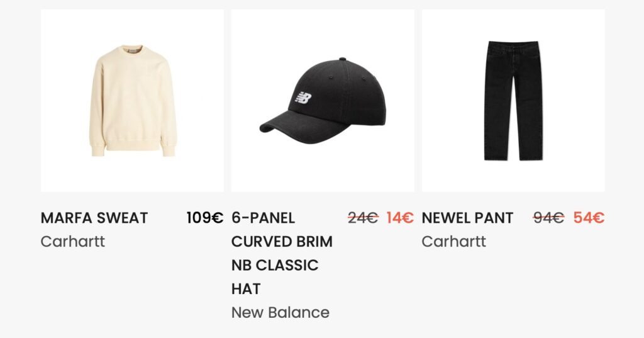Click the top button of the cap
The image size is (644, 338).
(x=342, y=60)
